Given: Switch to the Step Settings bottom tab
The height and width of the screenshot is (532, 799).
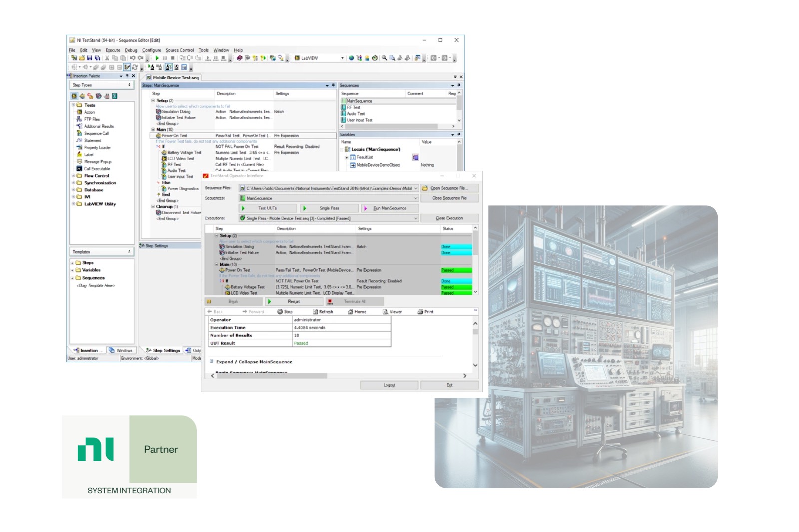Looking at the screenshot, I should (x=163, y=350).
